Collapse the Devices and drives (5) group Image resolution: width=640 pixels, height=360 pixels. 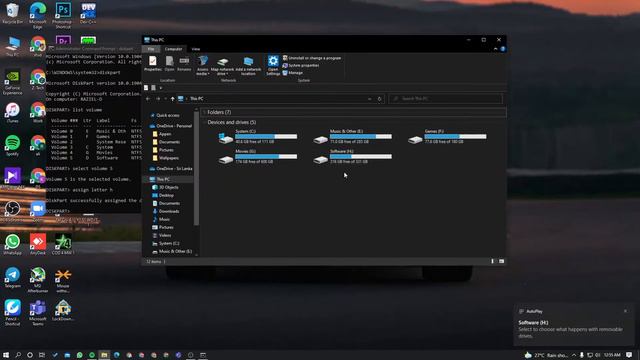point(204,122)
